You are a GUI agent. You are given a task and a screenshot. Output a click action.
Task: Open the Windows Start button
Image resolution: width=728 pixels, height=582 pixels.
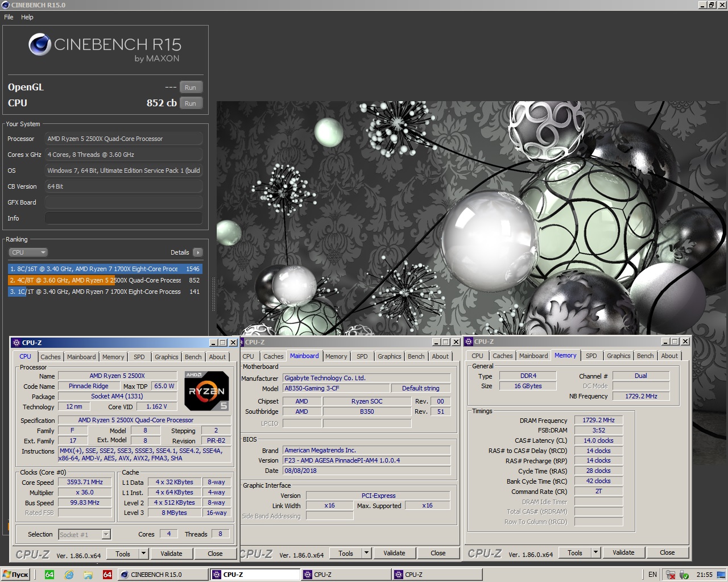click(15, 575)
